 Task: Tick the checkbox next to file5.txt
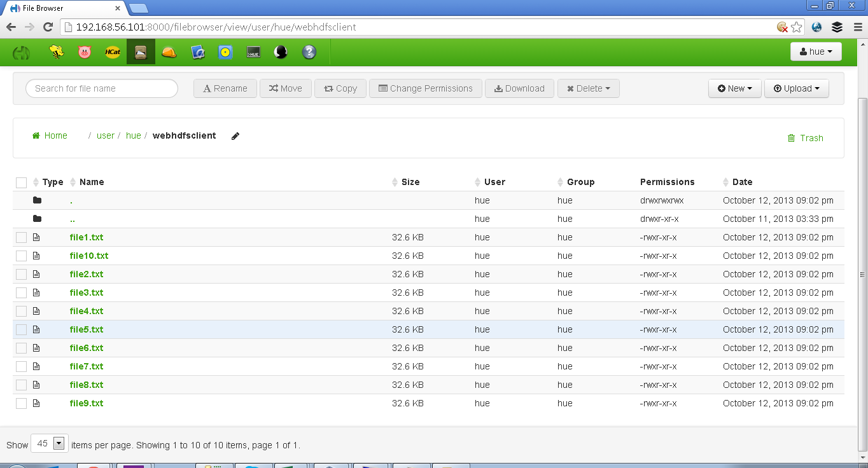tap(22, 330)
